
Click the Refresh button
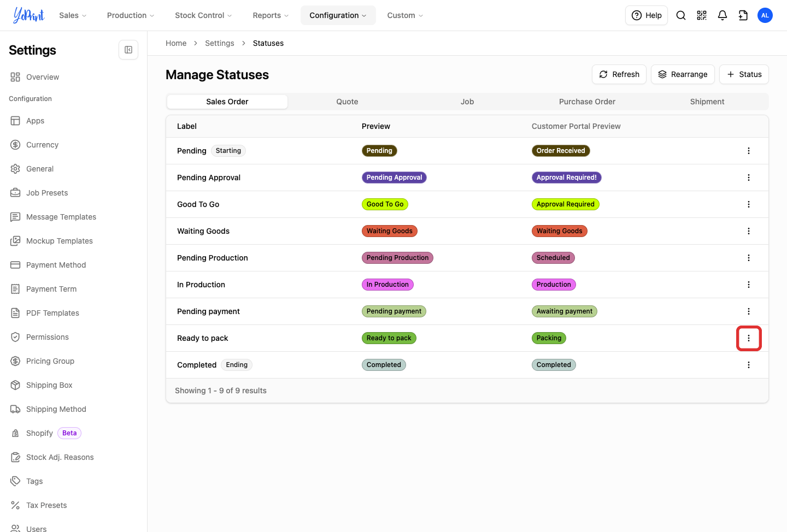coord(619,74)
